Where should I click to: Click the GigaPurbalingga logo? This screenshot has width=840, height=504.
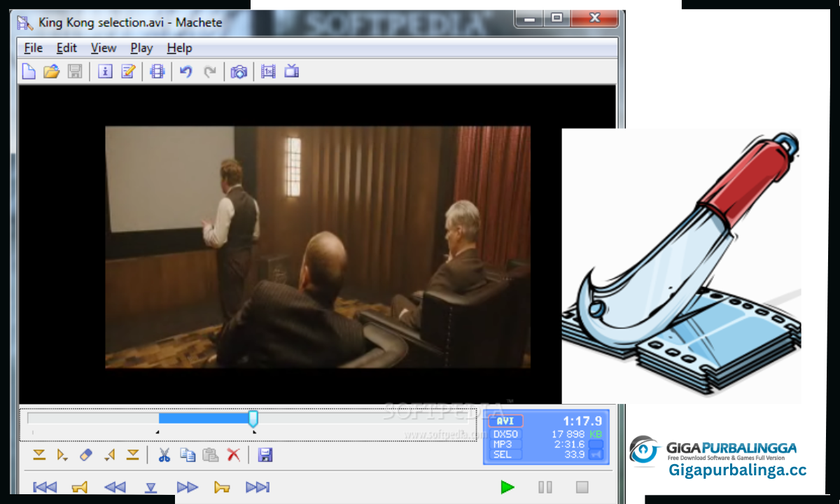coord(713,449)
